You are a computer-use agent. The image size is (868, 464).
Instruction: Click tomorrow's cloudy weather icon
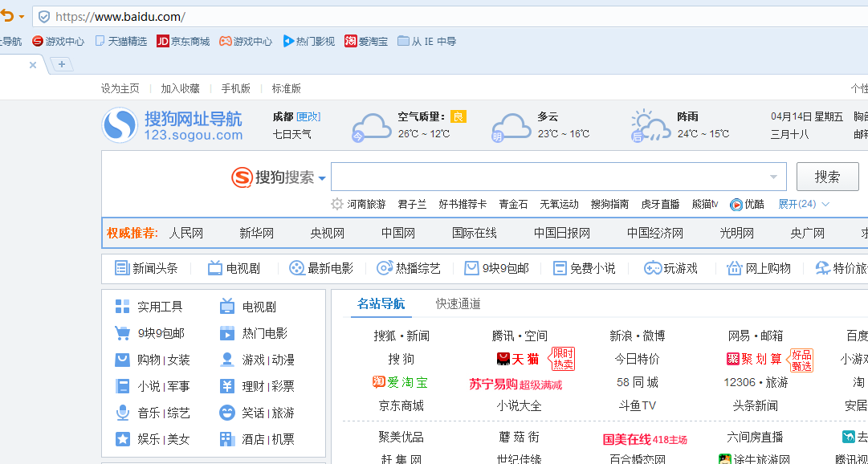[x=511, y=128]
